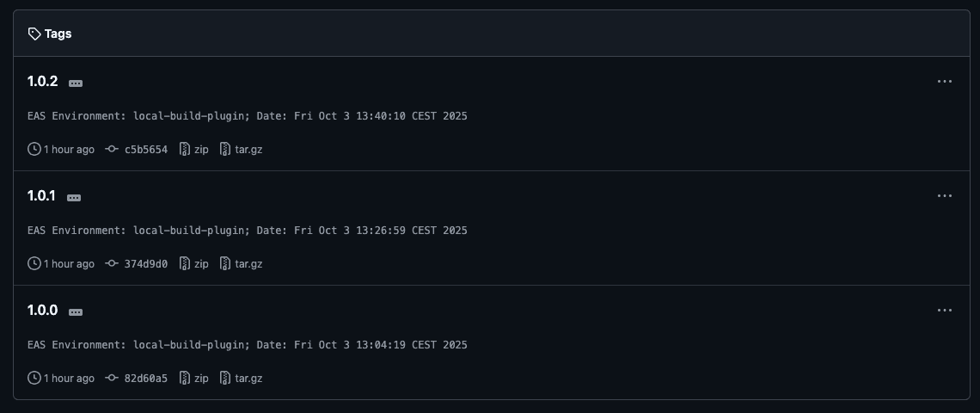The width and height of the screenshot is (980, 413).
Task: Download the tar.gz archive for 1.0.2
Action: click(248, 150)
